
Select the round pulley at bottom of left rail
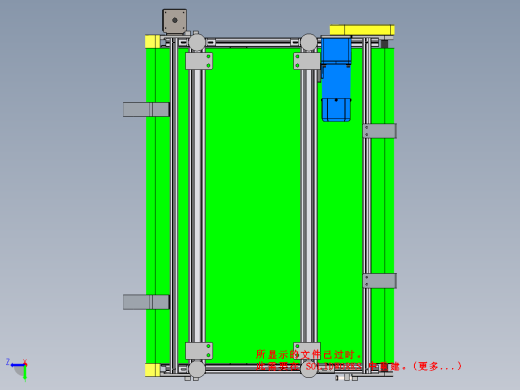pyautogui.click(x=197, y=369)
